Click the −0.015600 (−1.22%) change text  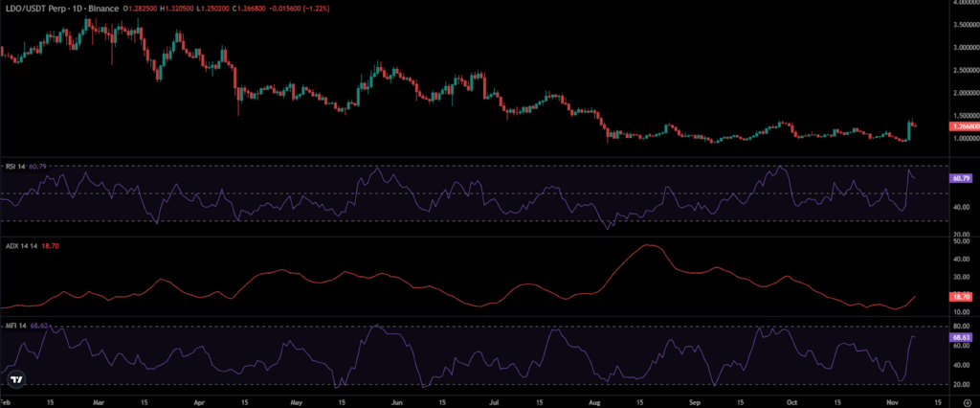pyautogui.click(x=299, y=9)
